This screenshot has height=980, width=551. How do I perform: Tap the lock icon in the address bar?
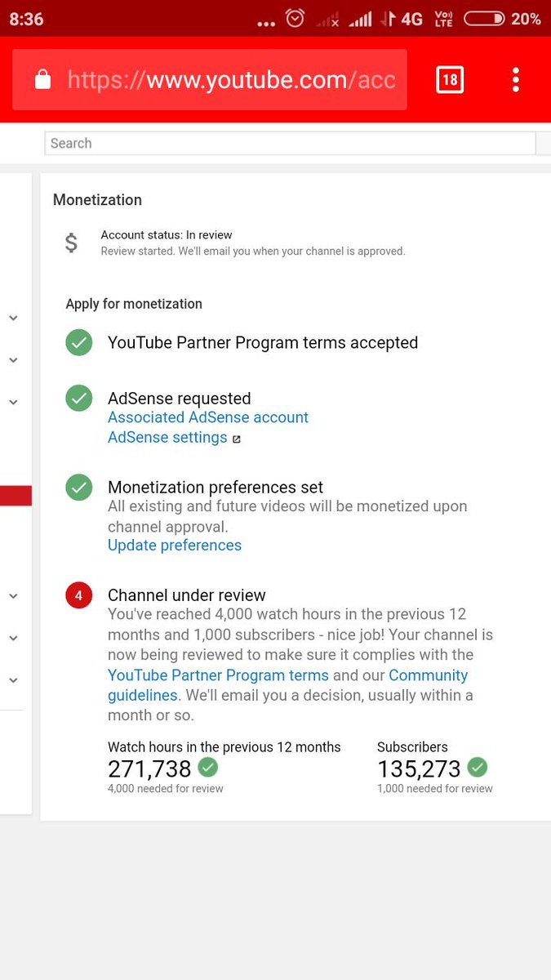42,79
